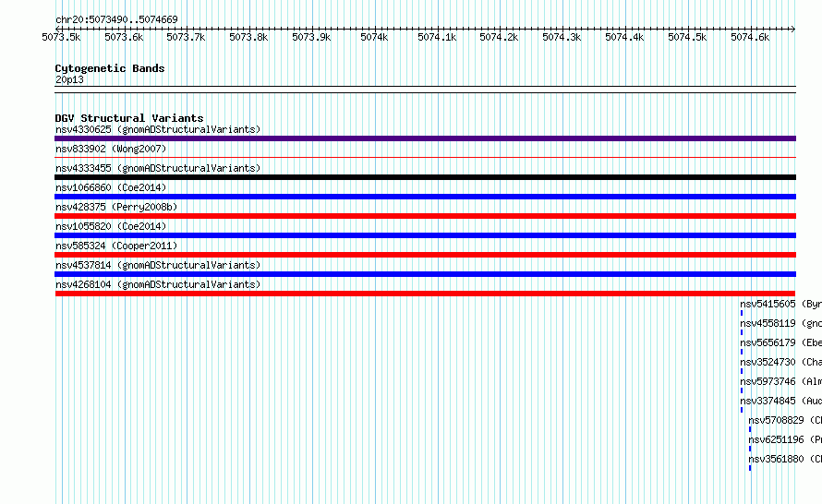Click the 5074k ruler label
Image resolution: width=822 pixels, height=504 pixels.
pos(374,37)
